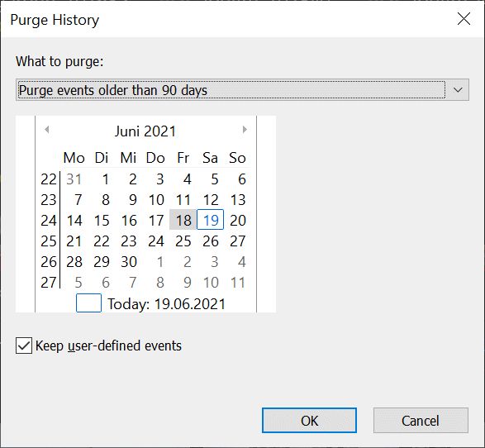The image size is (485, 448).
Task: Go to the previous month in the calendar
Action: click(x=47, y=129)
